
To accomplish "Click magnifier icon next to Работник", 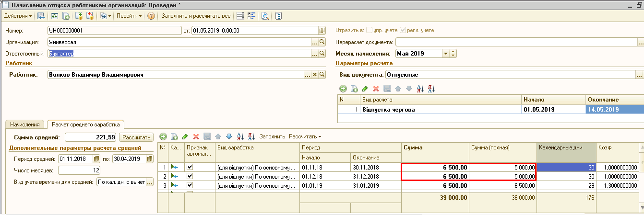I will [x=322, y=75].
